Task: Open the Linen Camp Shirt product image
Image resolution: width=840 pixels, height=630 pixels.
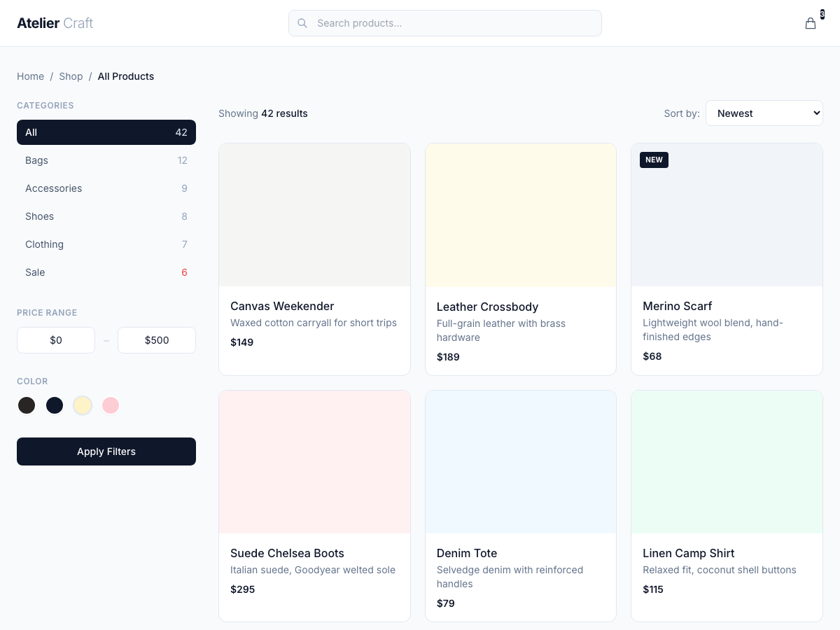Action: coord(727,462)
